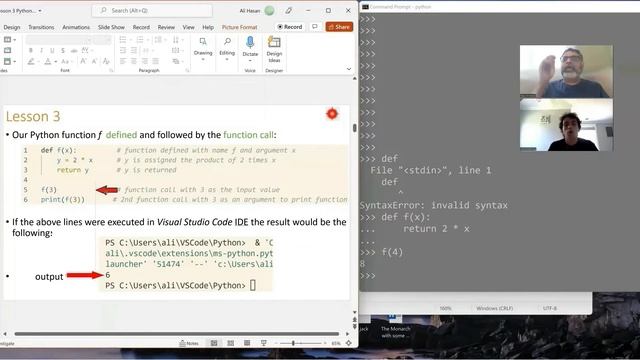Image resolution: width=640 pixels, height=360 pixels.
Task: Toggle text Shadow in Font group
Action: (62, 51)
